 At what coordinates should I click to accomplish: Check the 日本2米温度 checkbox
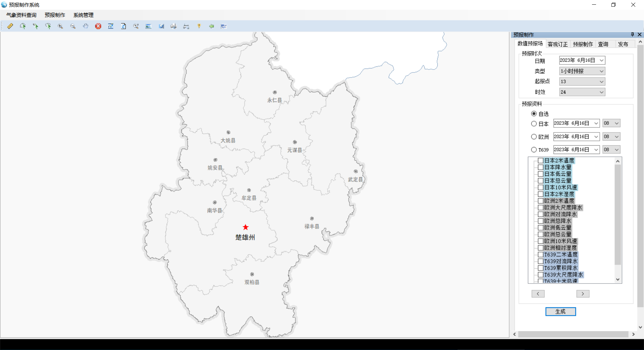click(x=540, y=161)
